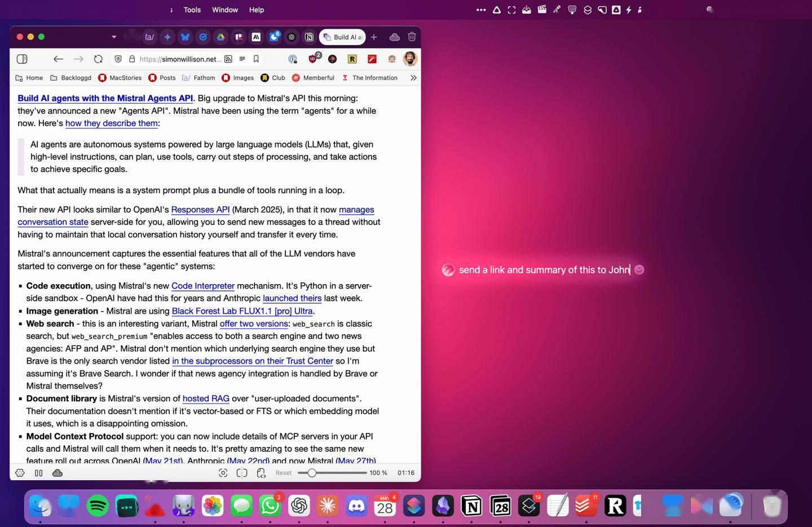Image resolution: width=812 pixels, height=527 pixels.
Task: Toggle reader view icon in address bar
Action: (x=242, y=59)
